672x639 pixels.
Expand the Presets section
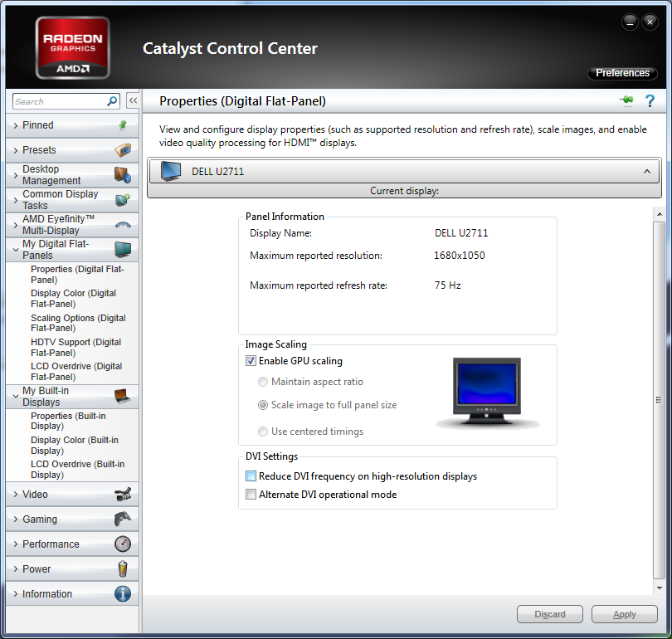(x=72, y=150)
